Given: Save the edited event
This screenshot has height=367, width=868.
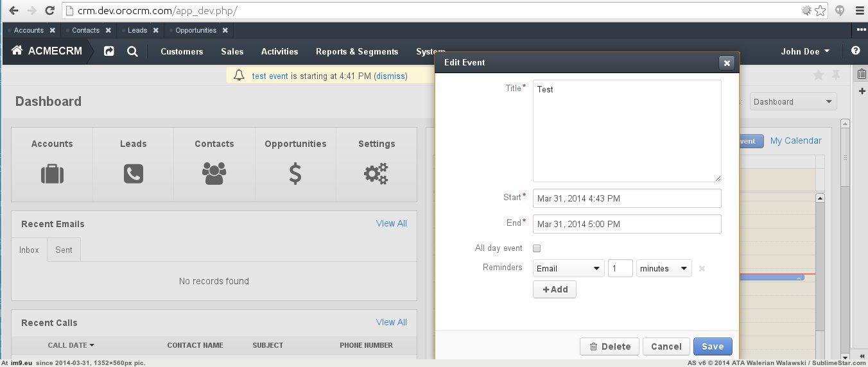Looking at the screenshot, I should pyautogui.click(x=712, y=346).
